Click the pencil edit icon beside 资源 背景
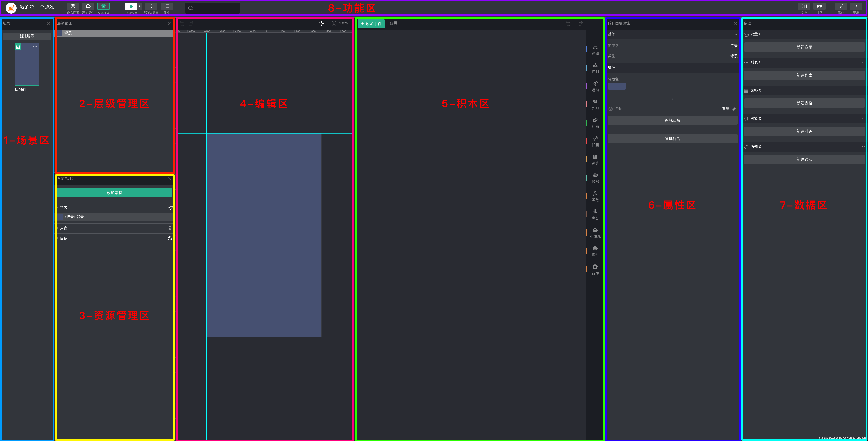868x441 pixels. 734,109
